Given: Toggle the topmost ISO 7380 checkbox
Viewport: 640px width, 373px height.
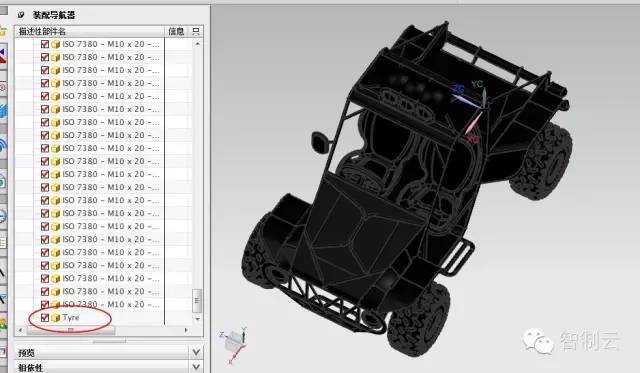Looking at the screenshot, I should pos(45,44).
